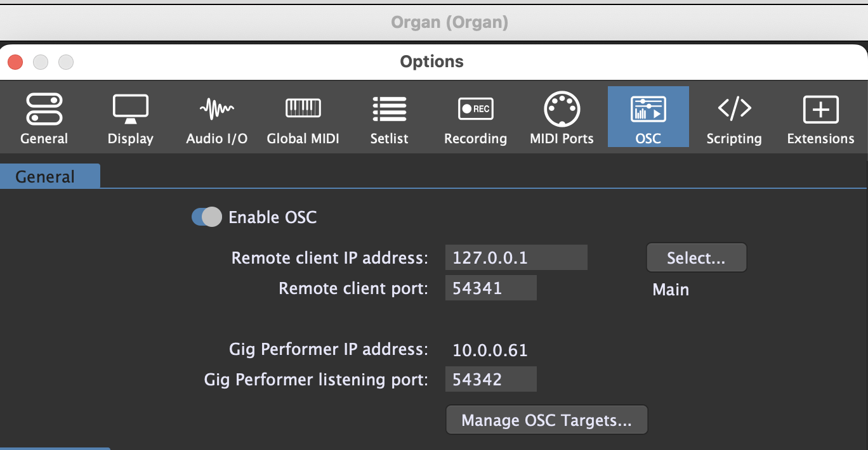Open Manage OSC Targets dialog
The width and height of the screenshot is (868, 450).
546,420
